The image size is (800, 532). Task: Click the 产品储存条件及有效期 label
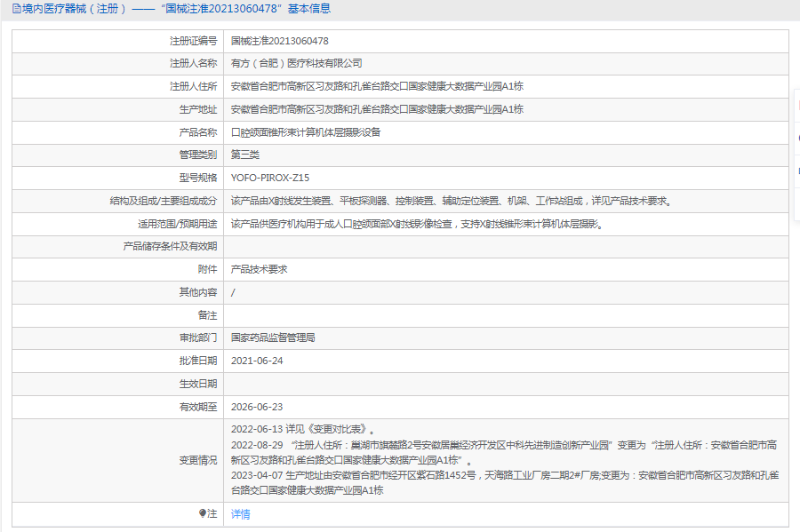point(170,246)
